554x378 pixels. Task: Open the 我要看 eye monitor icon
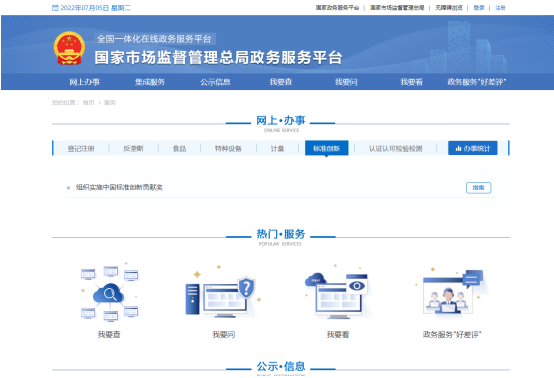pos(337,292)
